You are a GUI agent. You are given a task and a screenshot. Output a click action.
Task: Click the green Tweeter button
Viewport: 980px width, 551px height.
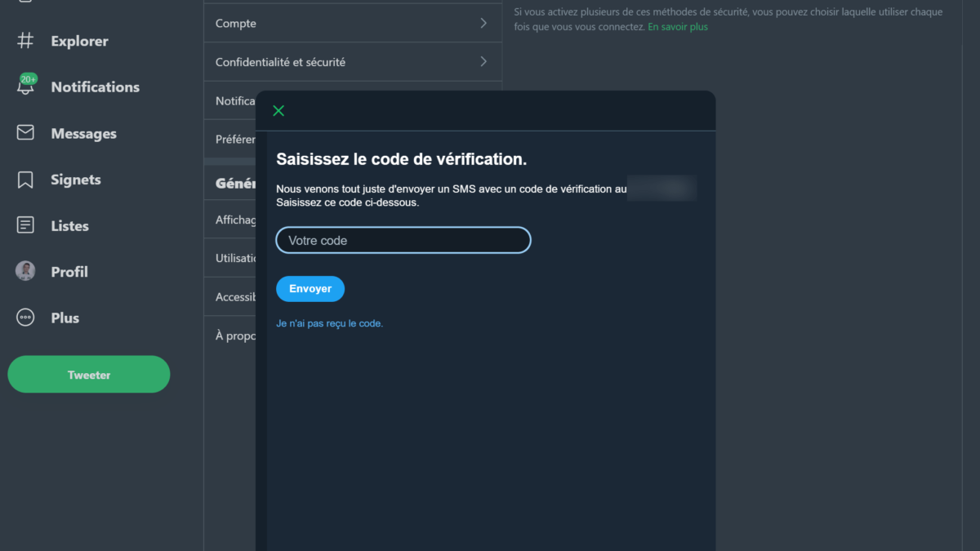pos(89,375)
